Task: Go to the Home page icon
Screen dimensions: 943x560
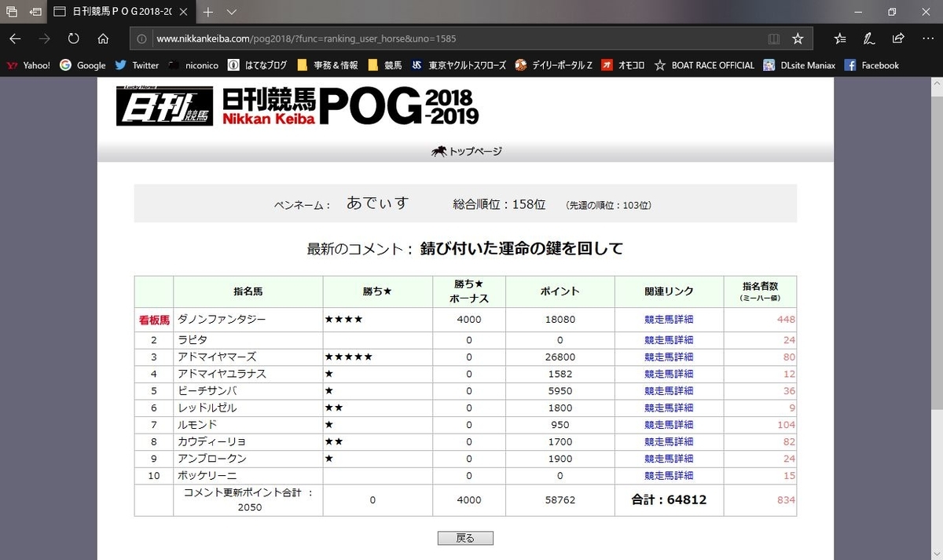Action: 103,38
